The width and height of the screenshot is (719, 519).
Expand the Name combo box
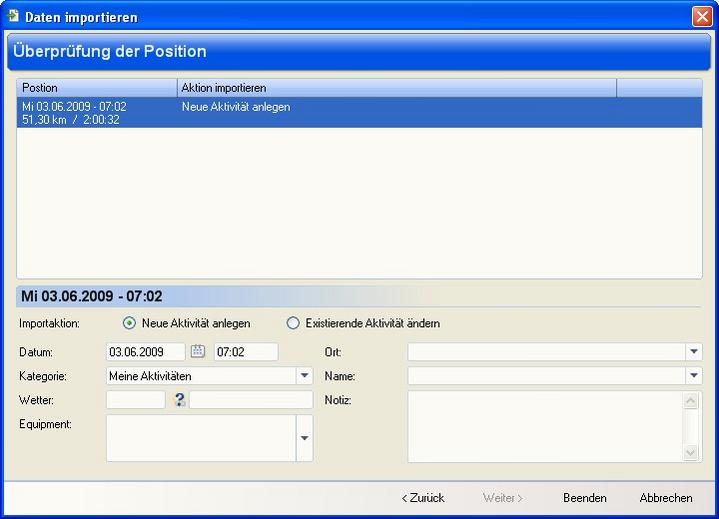click(x=693, y=376)
